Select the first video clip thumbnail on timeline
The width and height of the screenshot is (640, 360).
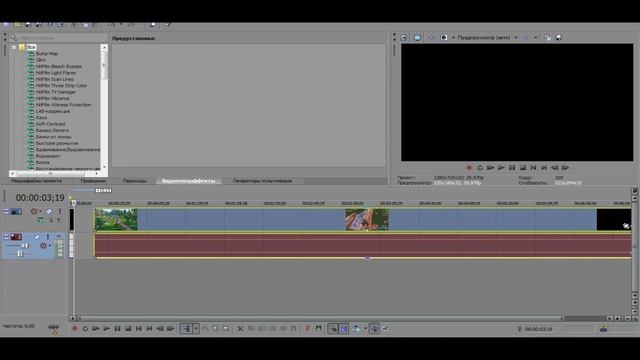116,220
